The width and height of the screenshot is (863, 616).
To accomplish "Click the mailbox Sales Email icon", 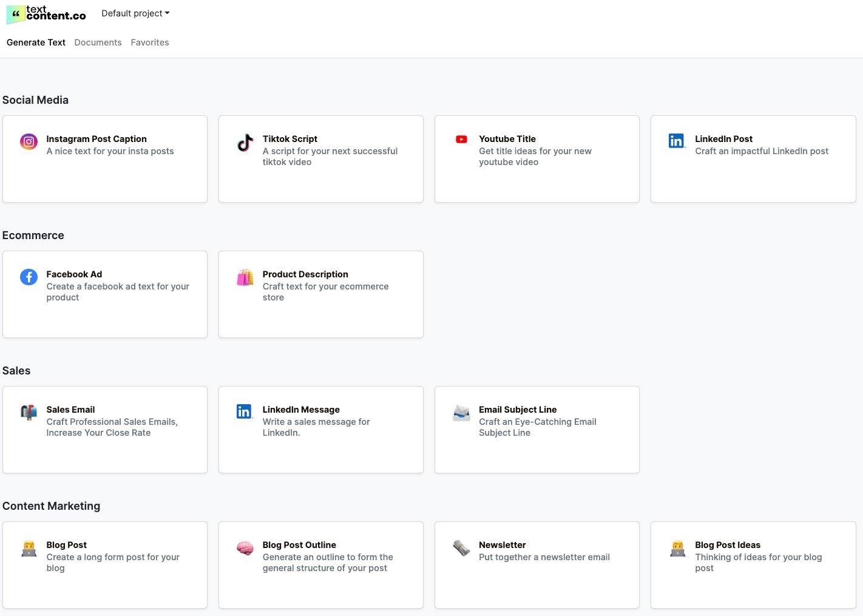I will (x=29, y=413).
